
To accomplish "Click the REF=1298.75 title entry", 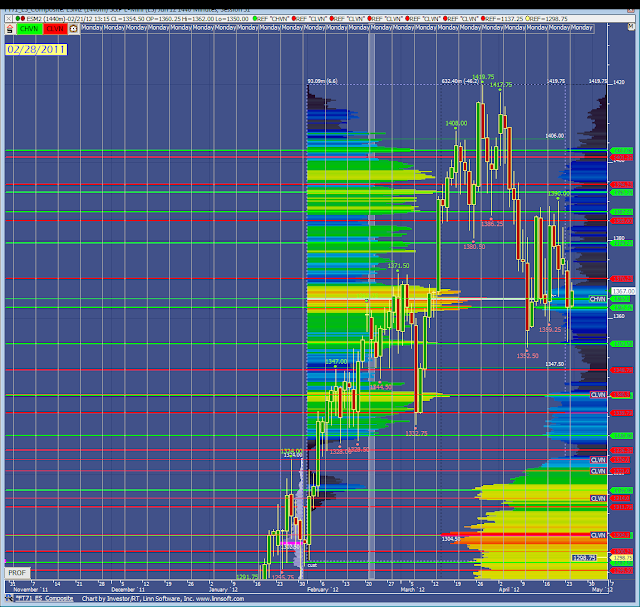I will coord(547,19).
